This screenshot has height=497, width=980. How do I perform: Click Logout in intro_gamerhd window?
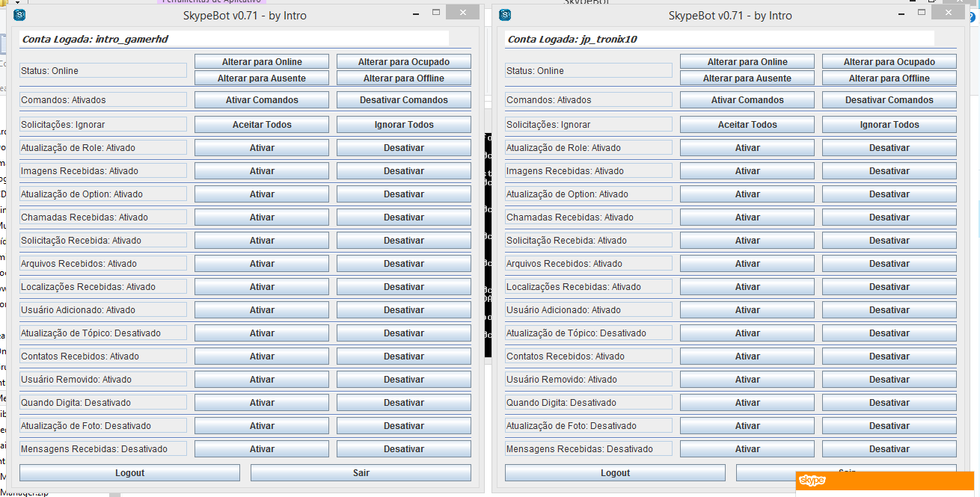[129, 472]
